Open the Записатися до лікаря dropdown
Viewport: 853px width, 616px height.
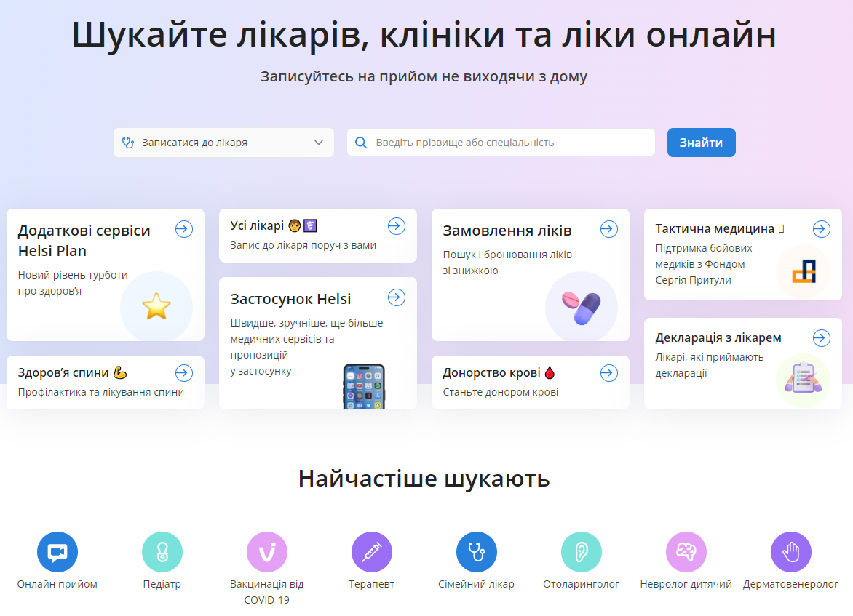[223, 143]
